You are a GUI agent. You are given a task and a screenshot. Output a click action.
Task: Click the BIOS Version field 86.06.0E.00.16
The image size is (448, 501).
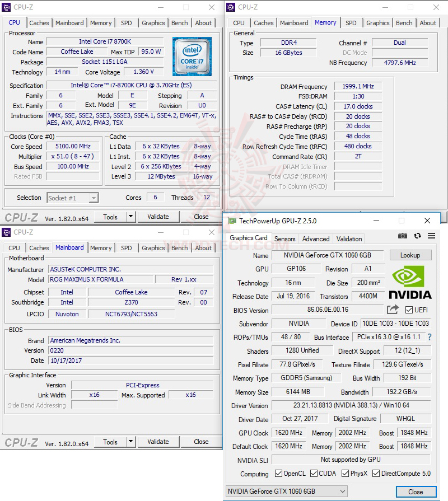tap(328, 310)
